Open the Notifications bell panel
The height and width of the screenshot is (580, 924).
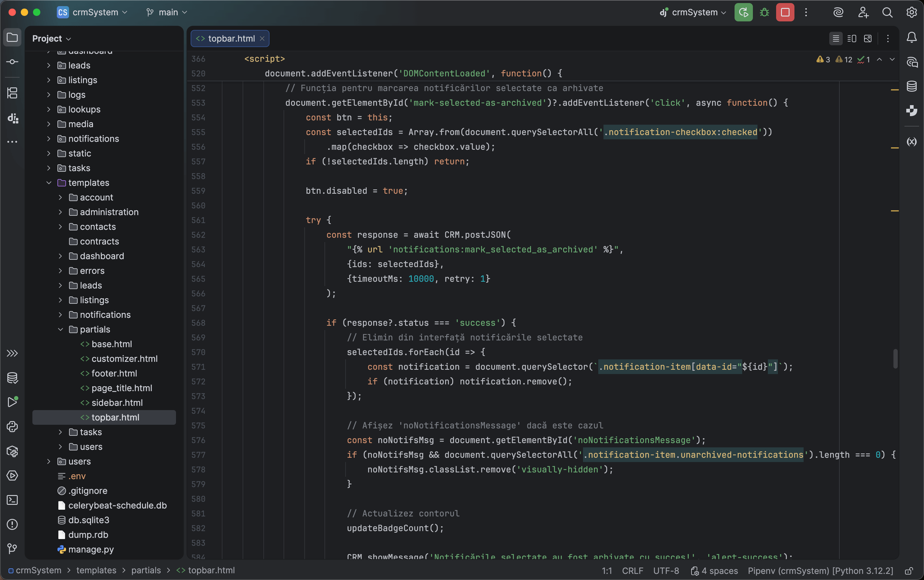coord(912,37)
